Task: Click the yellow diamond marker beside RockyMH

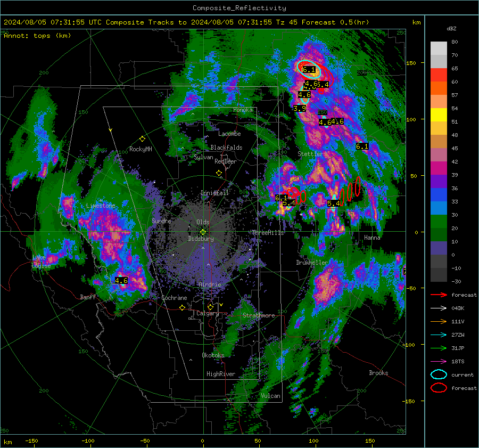Action: [x=142, y=139]
